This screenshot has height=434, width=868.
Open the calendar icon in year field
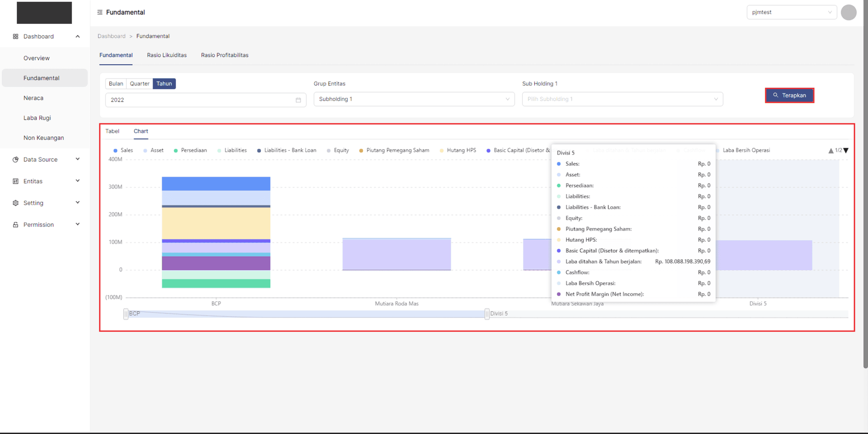(x=298, y=100)
